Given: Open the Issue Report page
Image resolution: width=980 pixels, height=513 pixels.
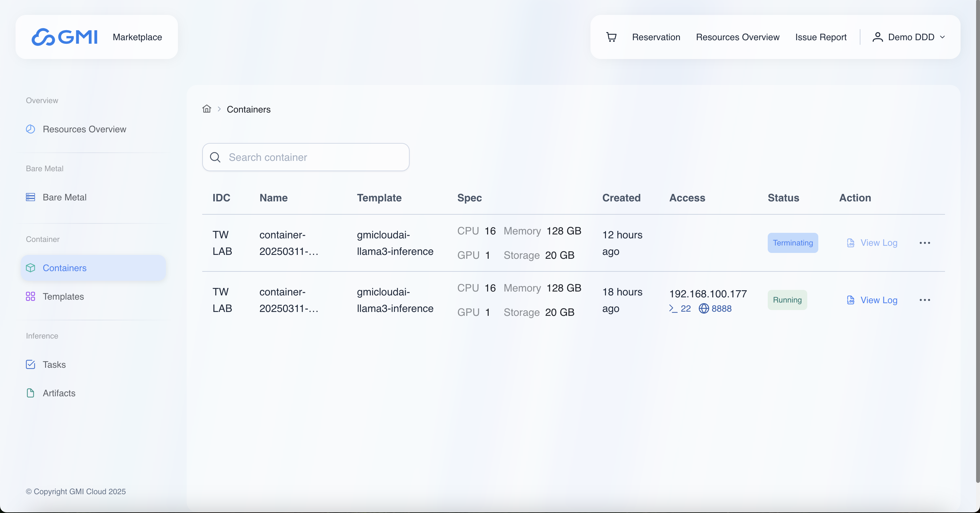Looking at the screenshot, I should point(821,37).
